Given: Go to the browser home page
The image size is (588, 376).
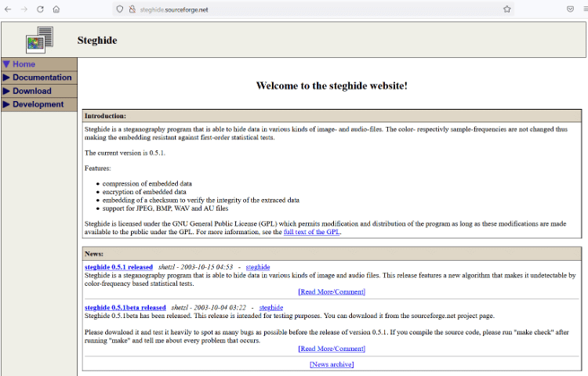Looking at the screenshot, I should click(x=56, y=9).
